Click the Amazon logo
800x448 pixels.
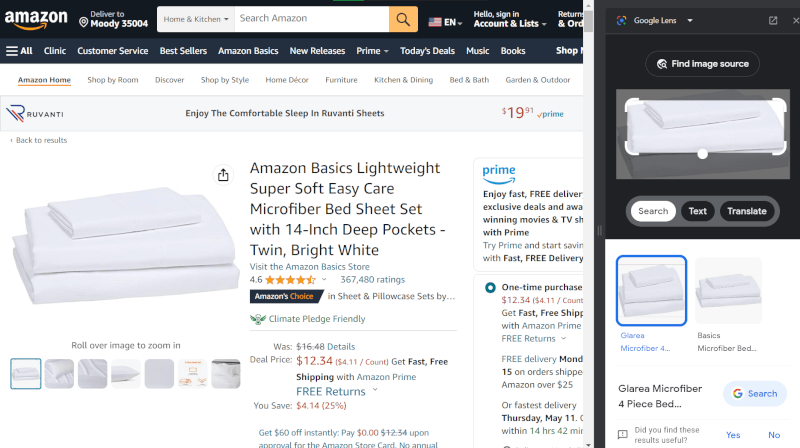coord(35,20)
